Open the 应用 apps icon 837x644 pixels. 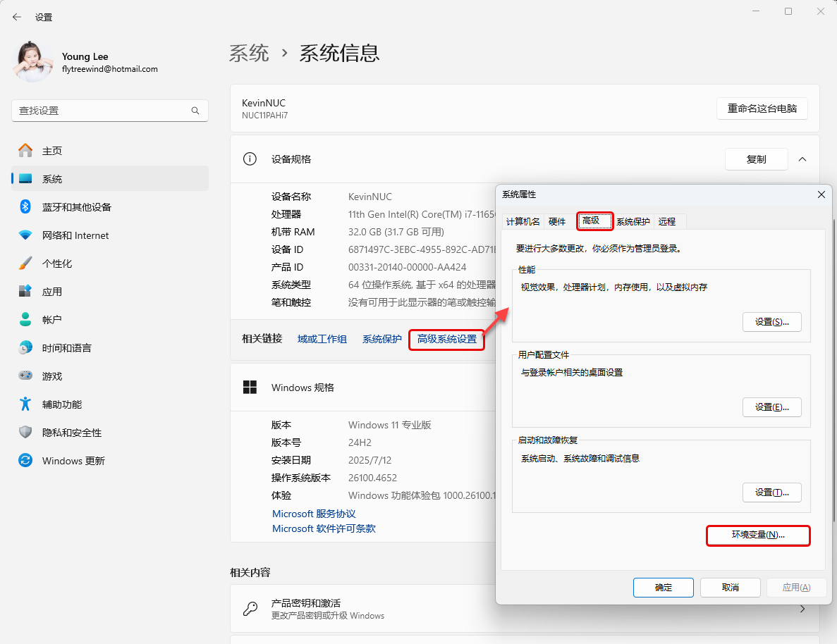coord(25,291)
